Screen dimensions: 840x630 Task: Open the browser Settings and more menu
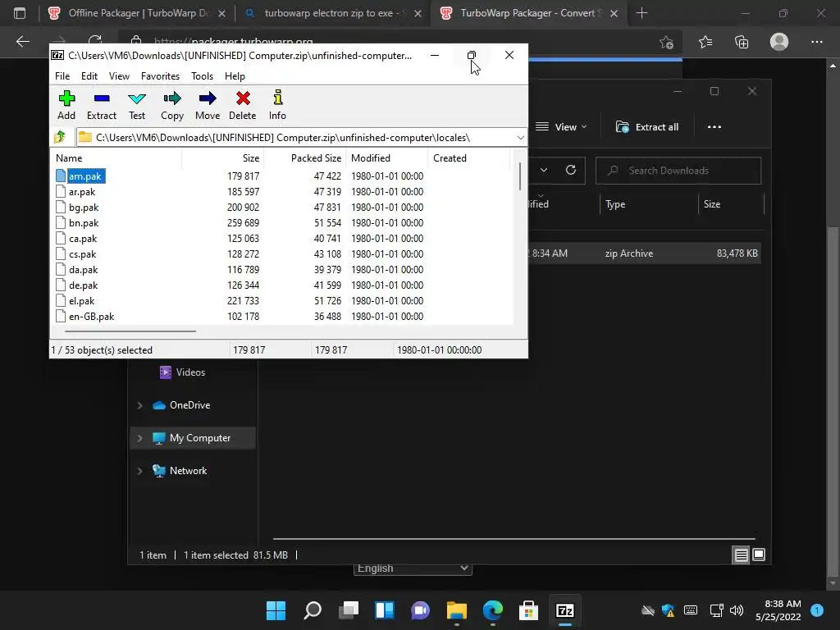coord(816,42)
